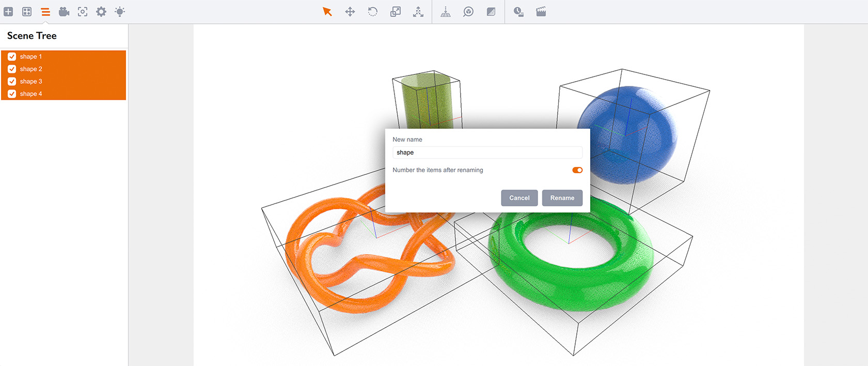Click the timed render clock icon

[x=518, y=11]
